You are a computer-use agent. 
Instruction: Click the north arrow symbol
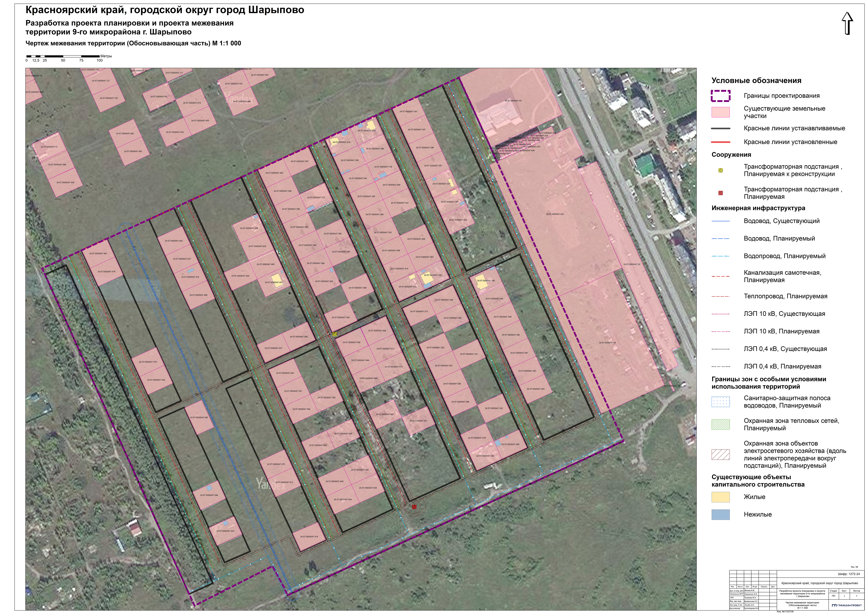pos(848,24)
